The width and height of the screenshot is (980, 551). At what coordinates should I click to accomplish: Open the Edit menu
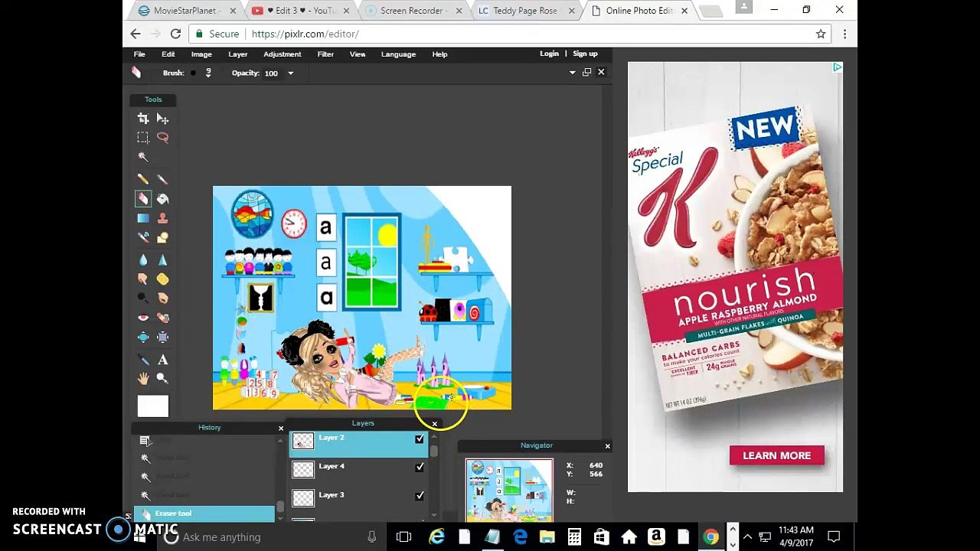coord(168,54)
